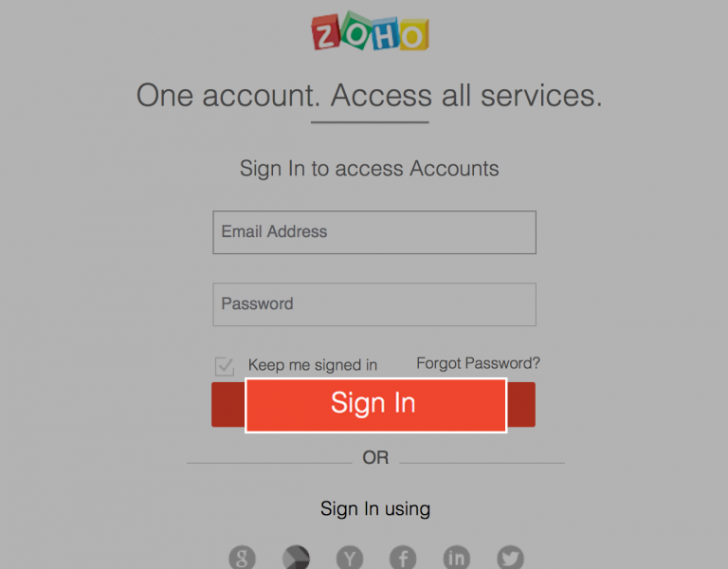Sign in using the Yahoo icon
The height and width of the screenshot is (569, 728).
click(350, 558)
